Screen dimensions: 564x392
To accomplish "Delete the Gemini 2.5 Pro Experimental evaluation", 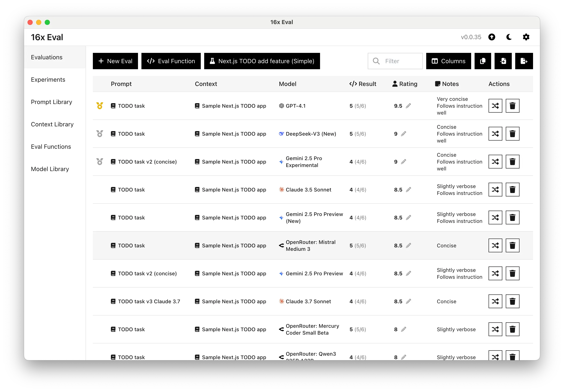I will pos(512,162).
